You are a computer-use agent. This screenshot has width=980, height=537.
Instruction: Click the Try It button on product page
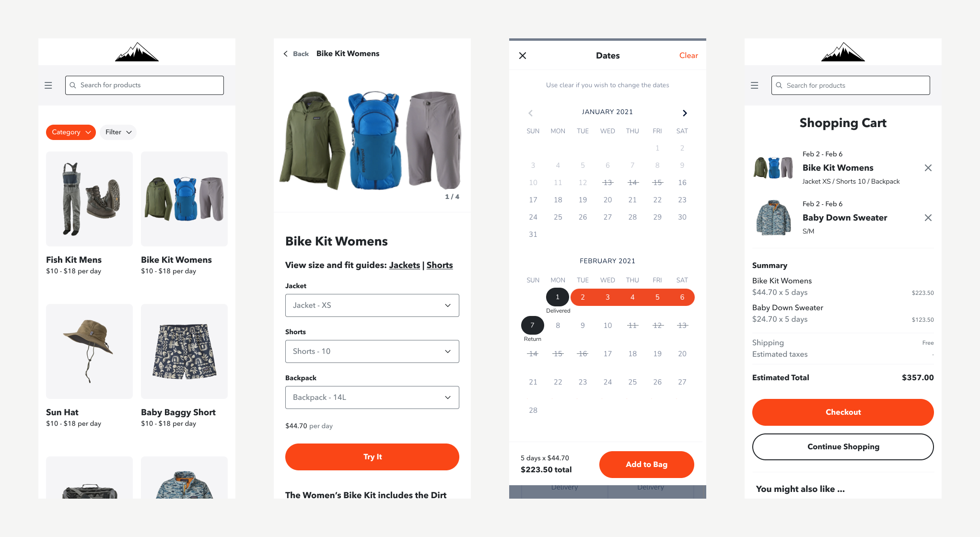372,456
